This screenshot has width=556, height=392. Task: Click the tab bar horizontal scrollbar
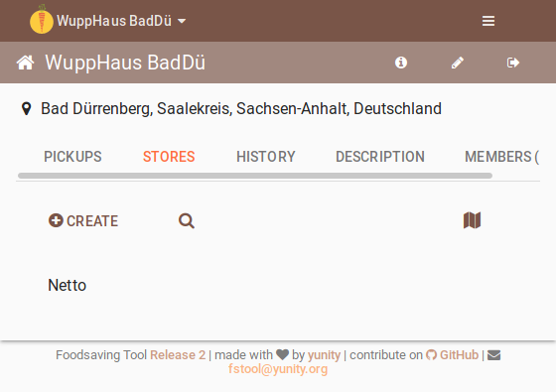click(255, 176)
